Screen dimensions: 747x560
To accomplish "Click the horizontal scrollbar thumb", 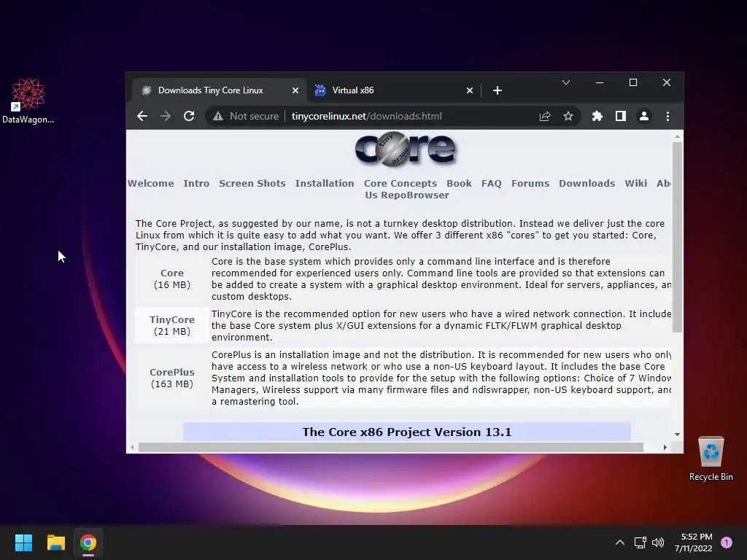I will [391, 448].
